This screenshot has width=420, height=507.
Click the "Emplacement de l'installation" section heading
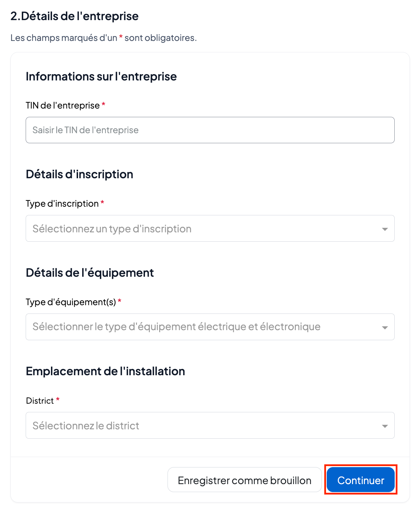coord(105,371)
